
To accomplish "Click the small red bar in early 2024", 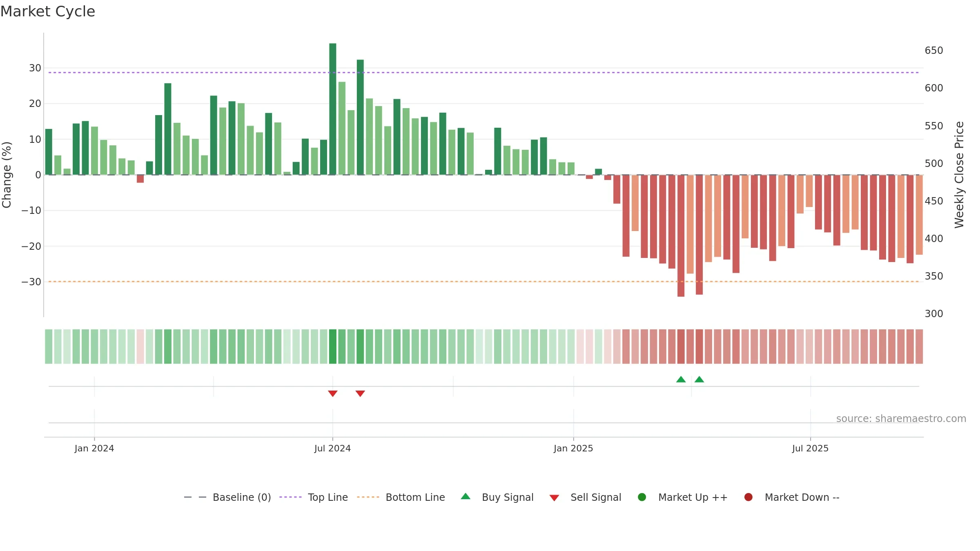I will [140, 179].
